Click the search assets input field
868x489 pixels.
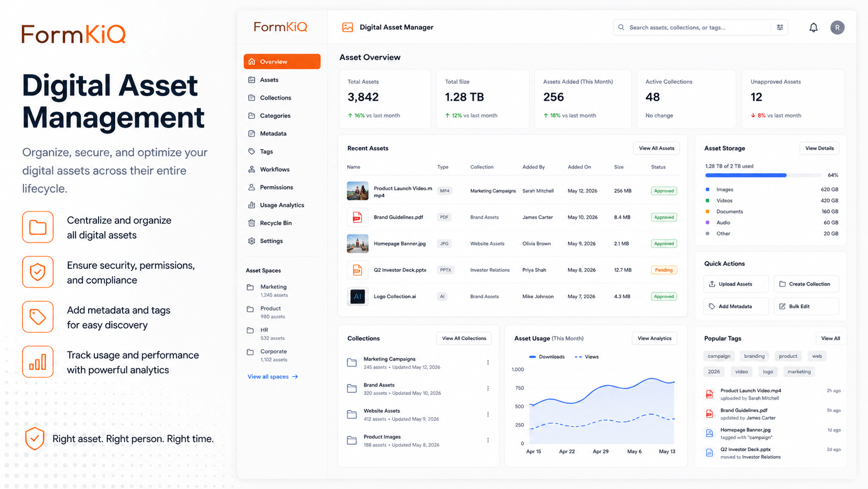pyautogui.click(x=700, y=28)
